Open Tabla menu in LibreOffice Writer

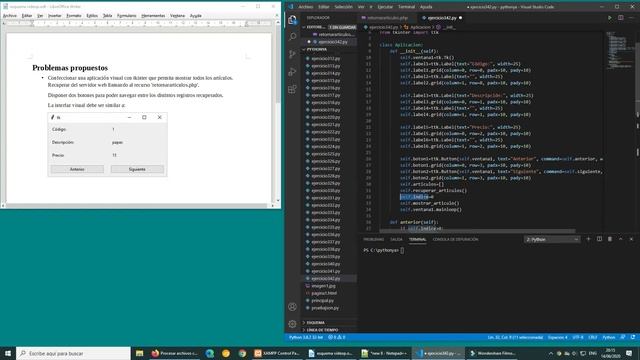107,16
